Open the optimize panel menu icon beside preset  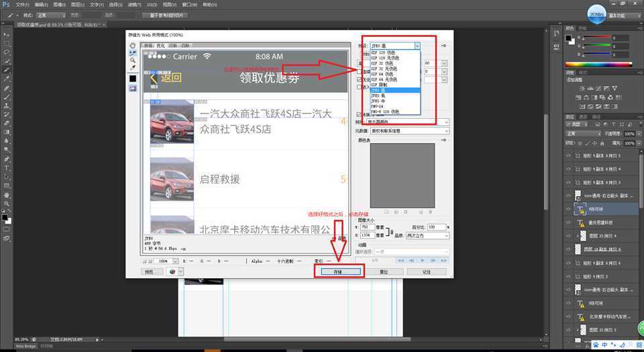coord(444,46)
